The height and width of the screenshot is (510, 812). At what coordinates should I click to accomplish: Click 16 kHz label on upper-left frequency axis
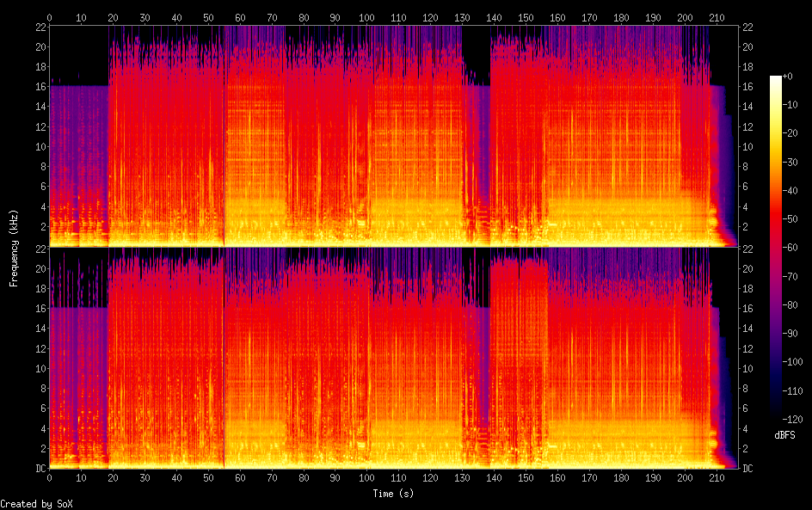point(39,87)
